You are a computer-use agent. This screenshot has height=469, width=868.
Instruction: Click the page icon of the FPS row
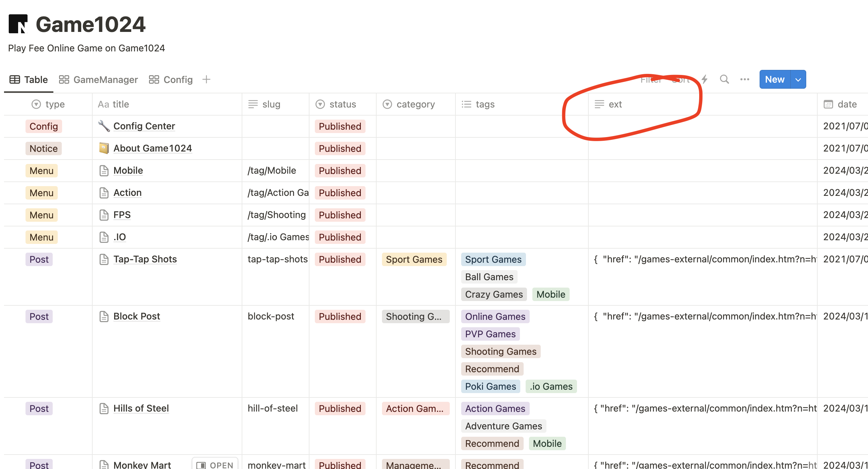104,215
